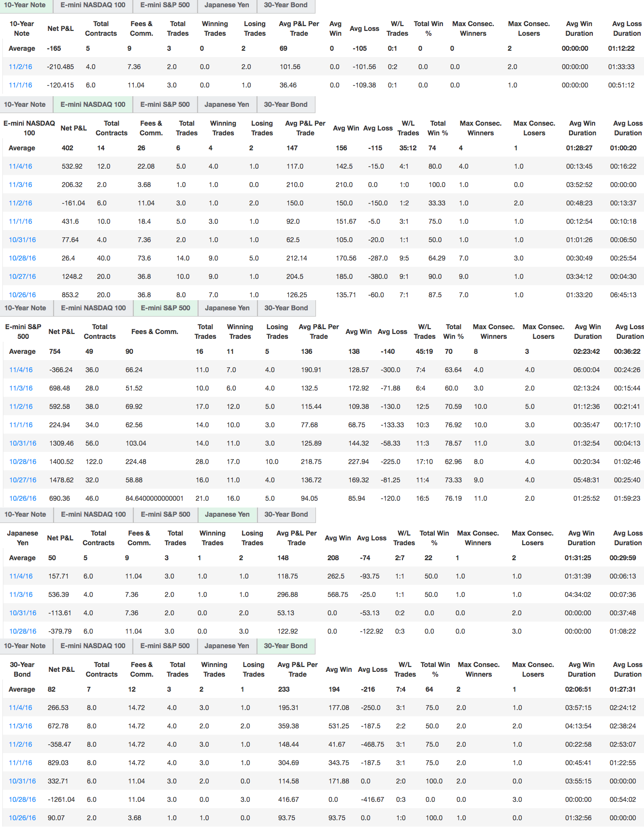Open the 10/28/16 link in 30-Year Bond table
Viewport: 644px width, 827px height.
tap(22, 799)
